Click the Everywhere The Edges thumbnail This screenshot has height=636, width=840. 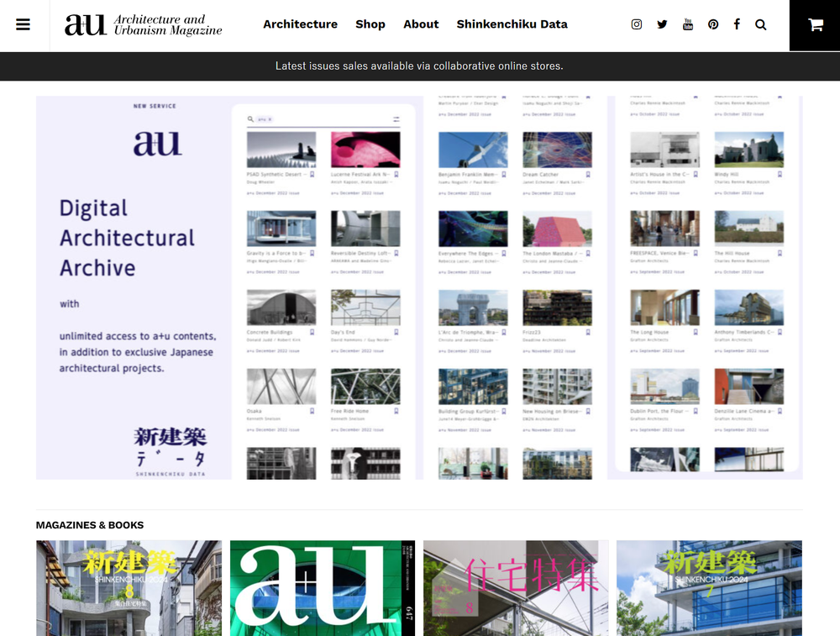[x=473, y=229]
